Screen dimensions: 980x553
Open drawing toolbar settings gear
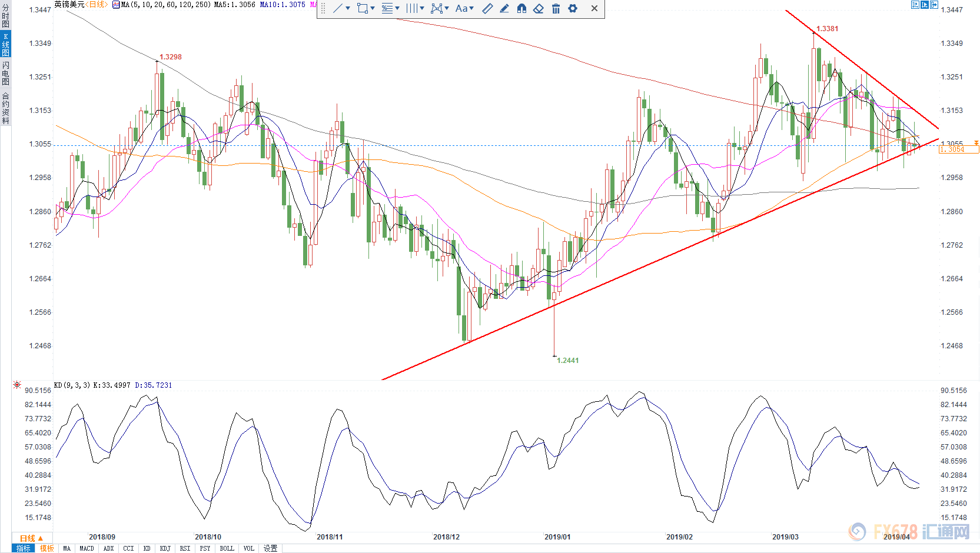coord(573,8)
